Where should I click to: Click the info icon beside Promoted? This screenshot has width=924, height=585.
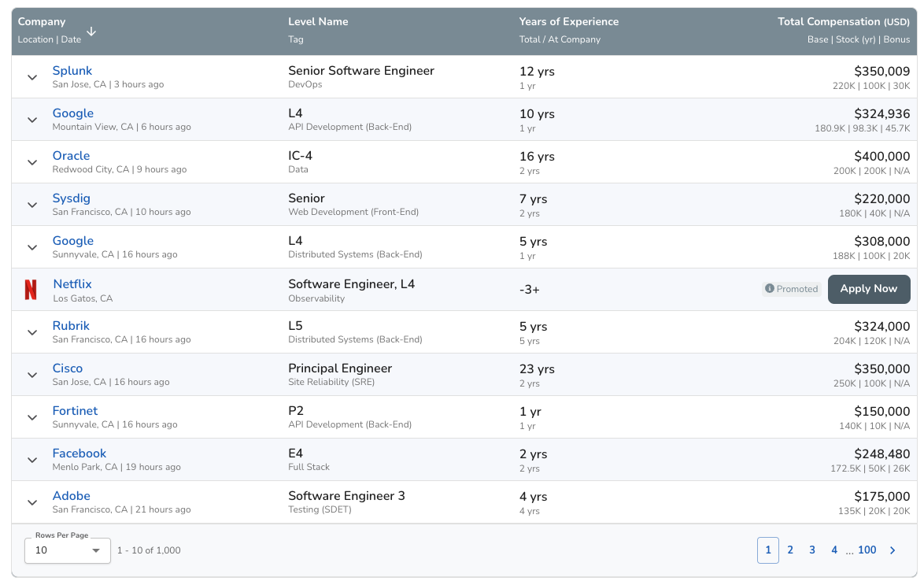pos(770,289)
